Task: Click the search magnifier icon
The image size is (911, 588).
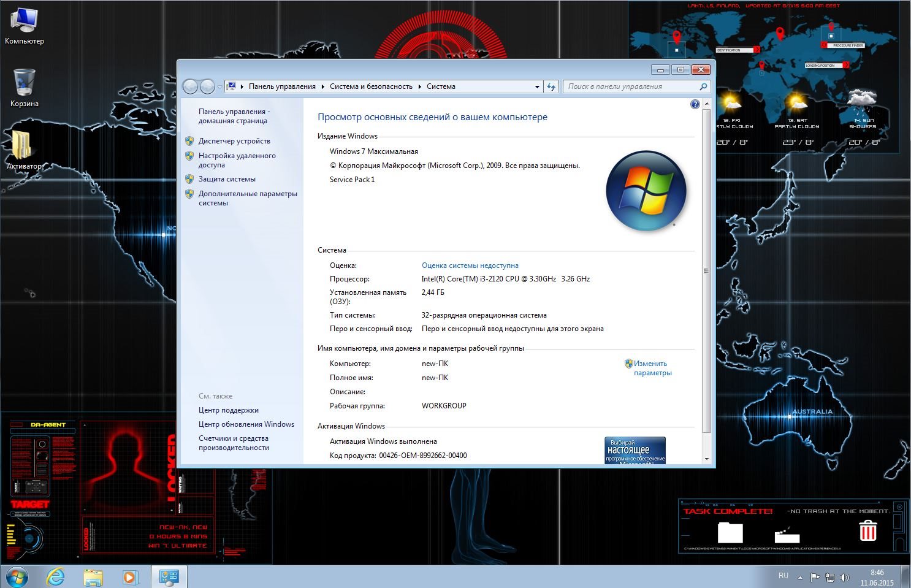Action: pos(703,86)
